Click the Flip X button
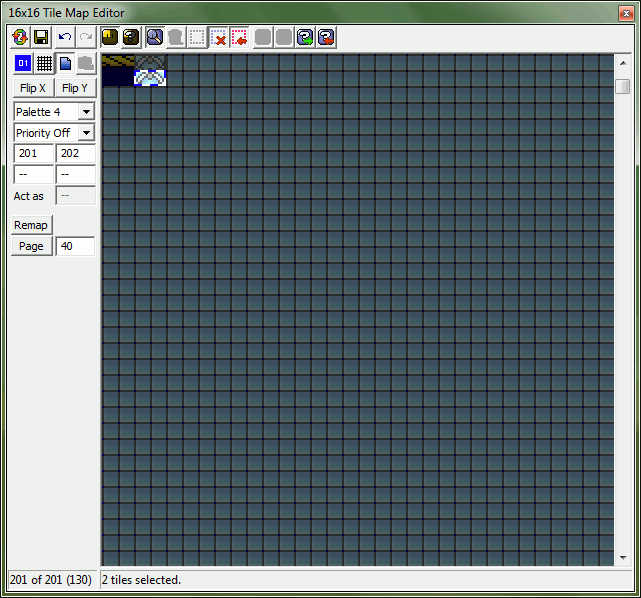The image size is (641, 598). (33, 88)
